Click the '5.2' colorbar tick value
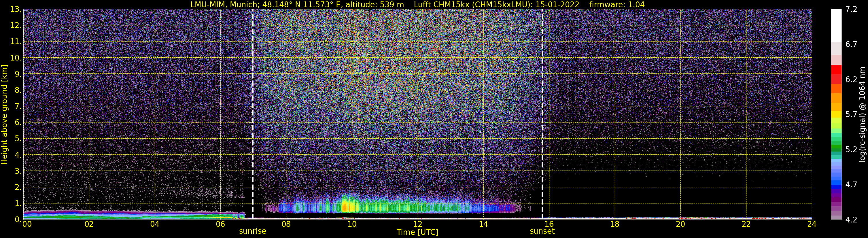Screen dimensions: 868x238 coord(851,149)
